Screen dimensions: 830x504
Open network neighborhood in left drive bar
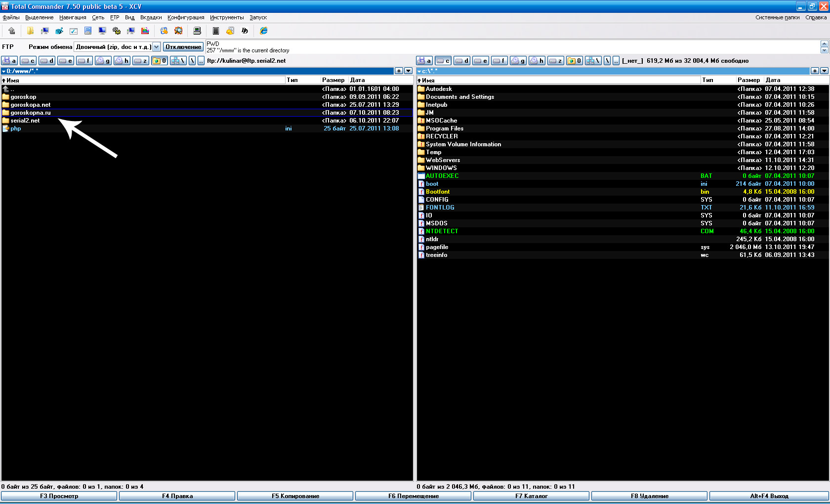178,61
